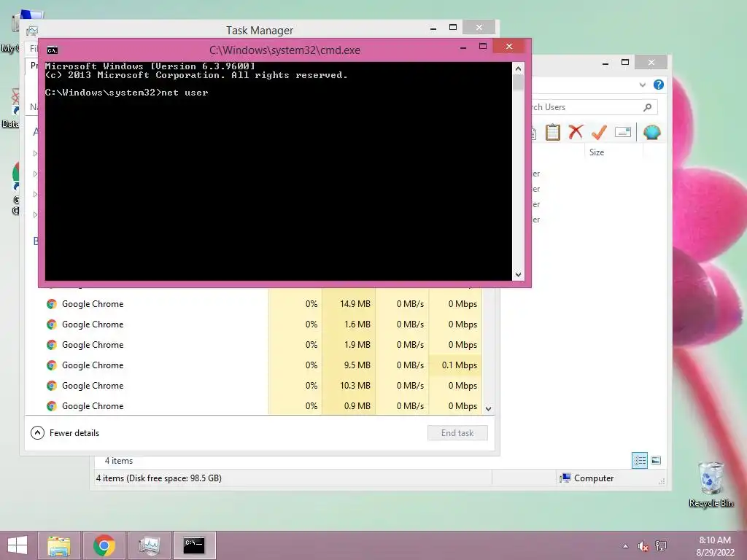Screen dimensions: 747x560
Task: Click the magnifier in the Search Users box
Action: coord(648,107)
